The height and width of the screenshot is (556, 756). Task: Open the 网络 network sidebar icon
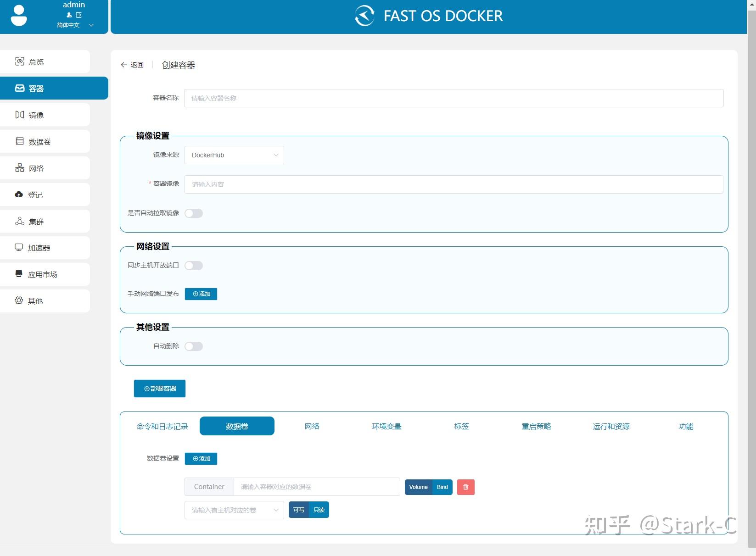[x=37, y=168]
